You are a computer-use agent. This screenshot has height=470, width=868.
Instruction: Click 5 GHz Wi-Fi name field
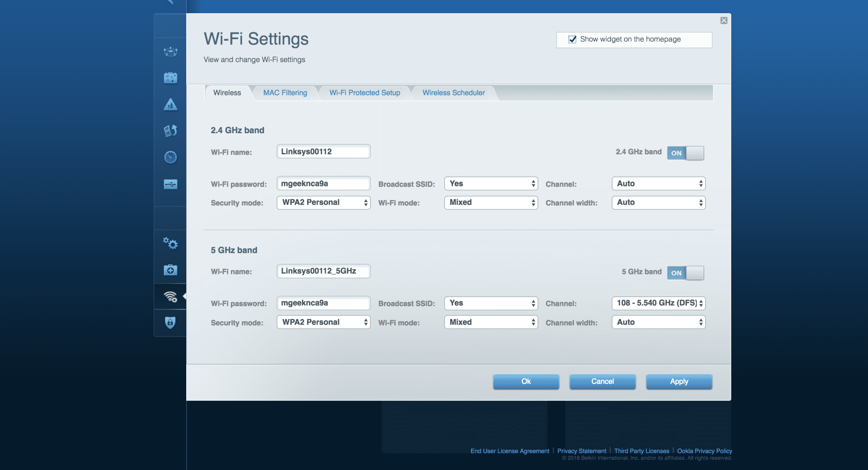323,271
